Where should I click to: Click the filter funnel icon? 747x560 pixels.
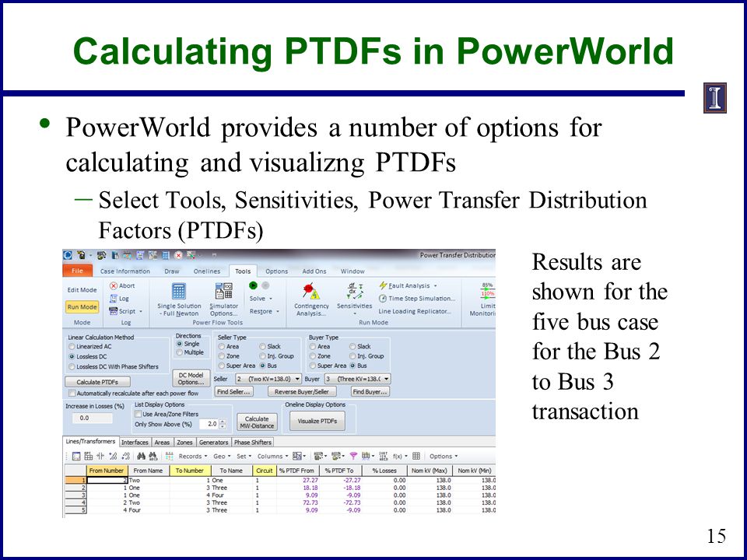[x=353, y=457]
